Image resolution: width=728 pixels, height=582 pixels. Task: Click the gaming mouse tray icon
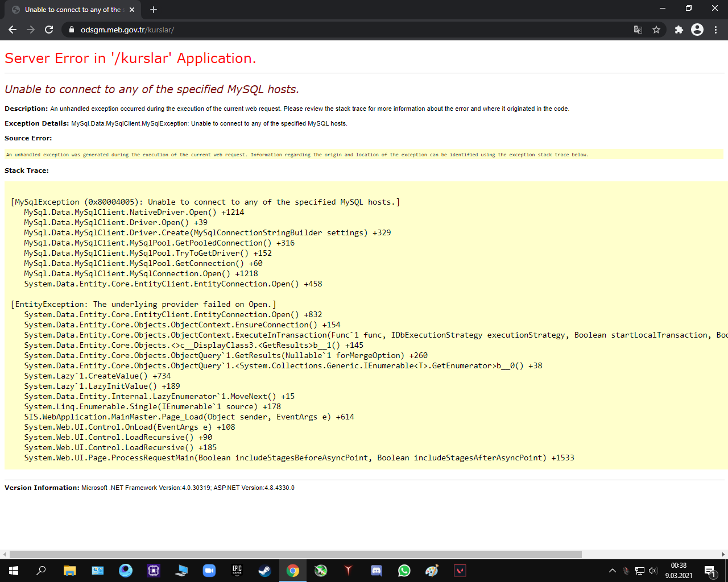[x=626, y=571]
